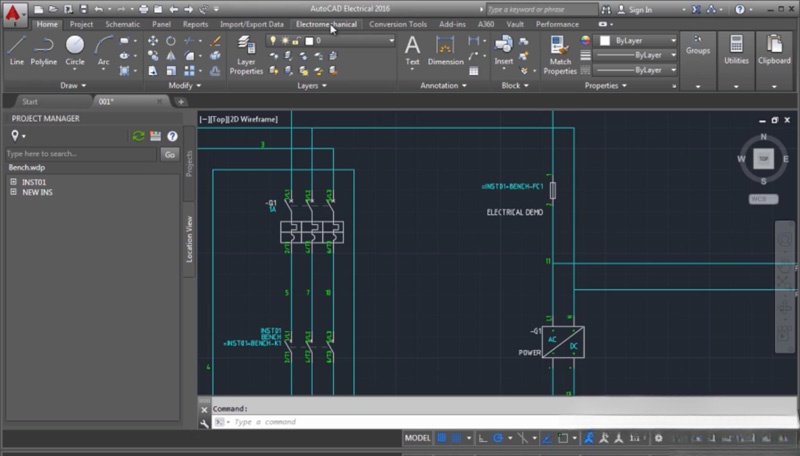Click the project search text field

[81, 154]
